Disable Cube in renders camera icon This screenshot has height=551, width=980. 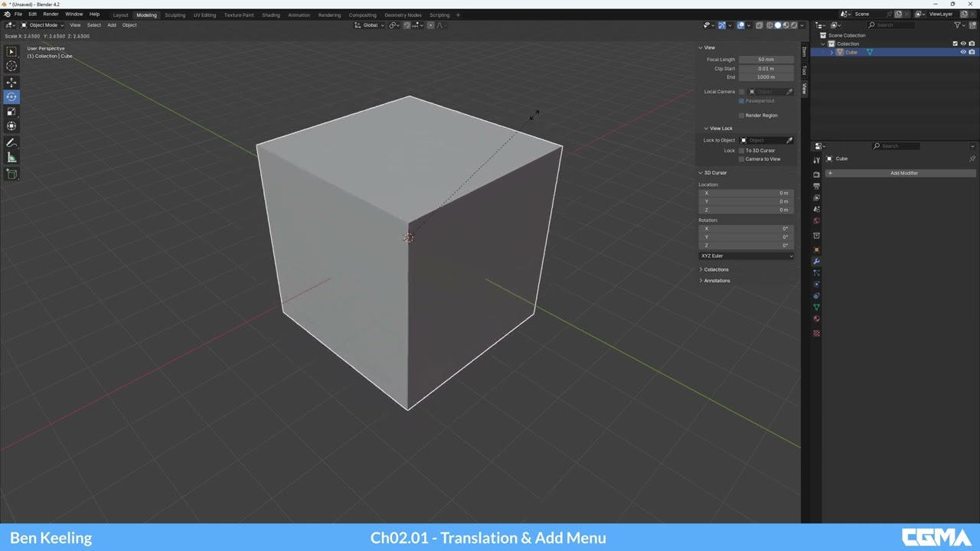(972, 52)
